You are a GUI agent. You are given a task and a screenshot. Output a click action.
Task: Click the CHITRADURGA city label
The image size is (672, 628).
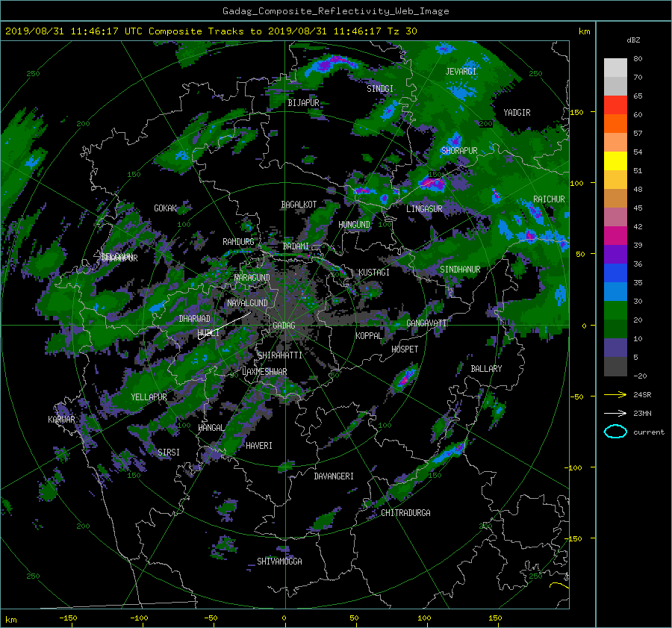pyautogui.click(x=405, y=513)
